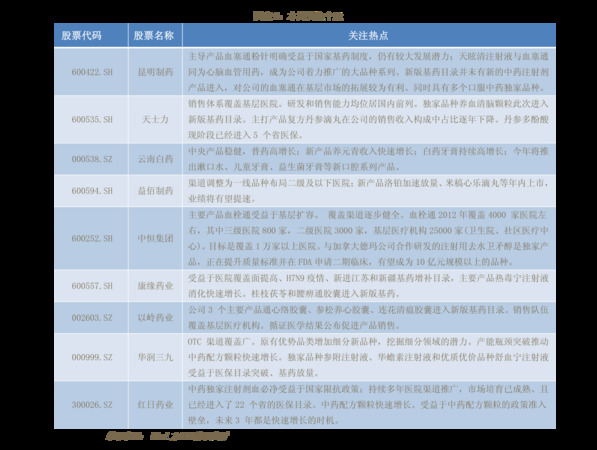Select stock code 000538.SZ
The height and width of the screenshot is (450, 597).
coord(92,159)
